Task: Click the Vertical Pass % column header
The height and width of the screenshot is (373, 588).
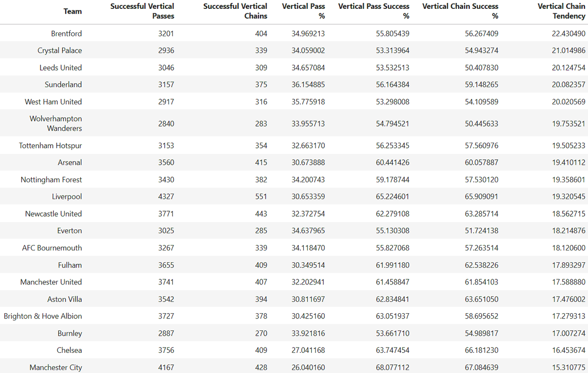Action: click(303, 11)
